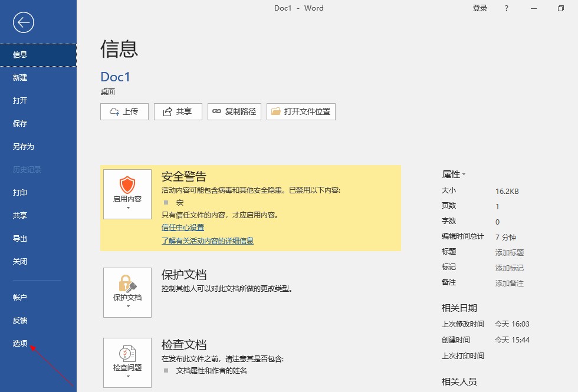Open 了解有关活动内容的详细信息 link

(x=208, y=241)
